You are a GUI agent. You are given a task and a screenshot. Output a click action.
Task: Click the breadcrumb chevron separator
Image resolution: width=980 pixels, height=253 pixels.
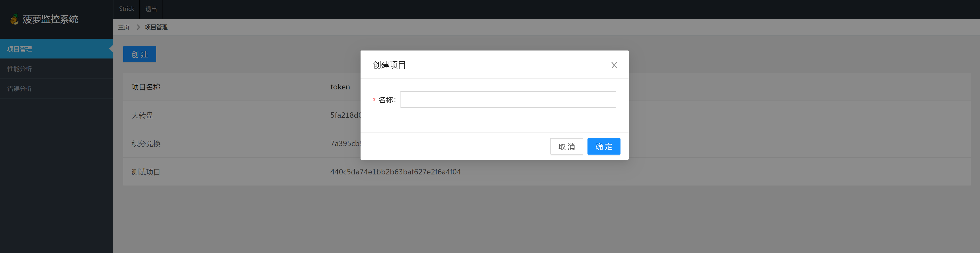coord(138,27)
